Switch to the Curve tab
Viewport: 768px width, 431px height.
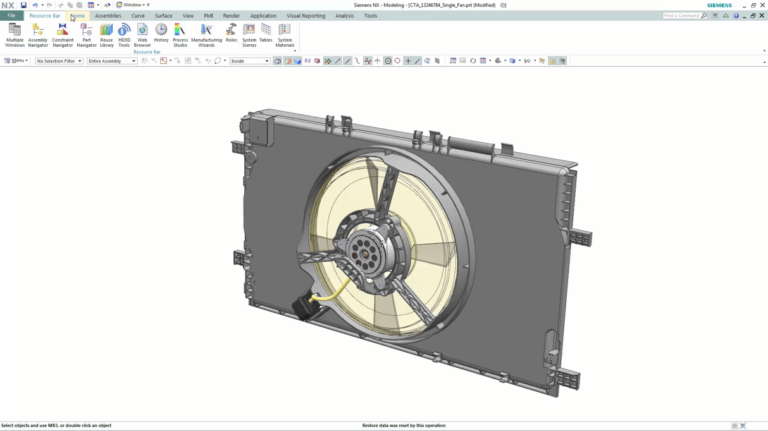click(x=138, y=16)
